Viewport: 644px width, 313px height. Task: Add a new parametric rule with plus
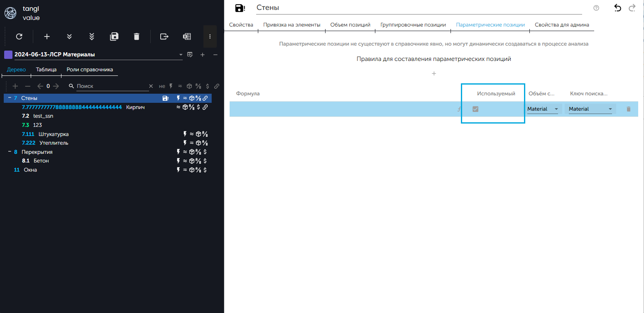point(434,74)
